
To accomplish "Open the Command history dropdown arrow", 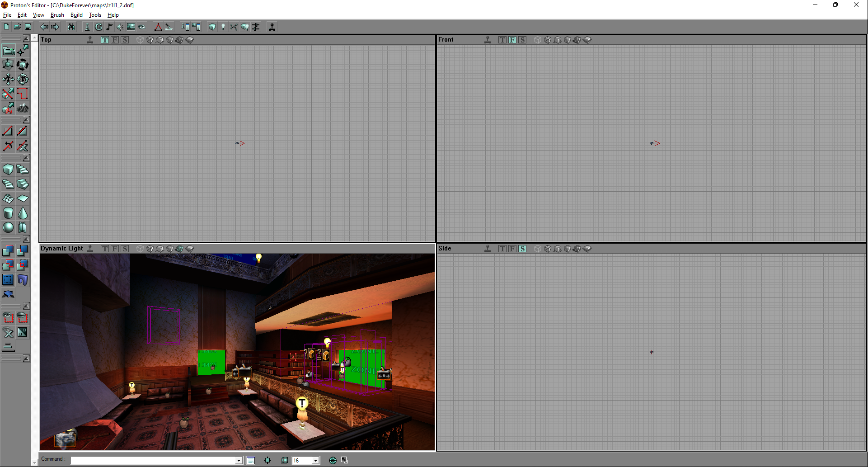I will [x=239, y=461].
